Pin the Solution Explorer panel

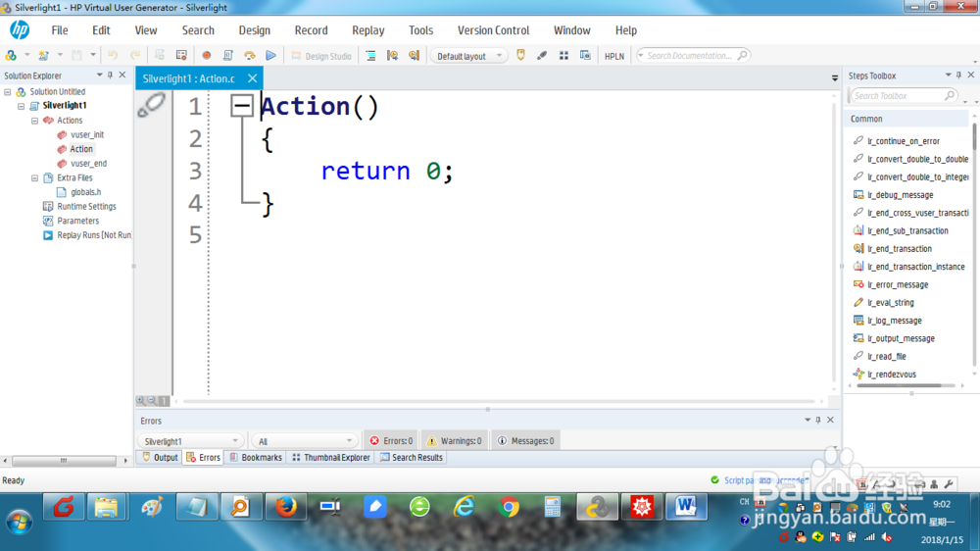point(110,75)
